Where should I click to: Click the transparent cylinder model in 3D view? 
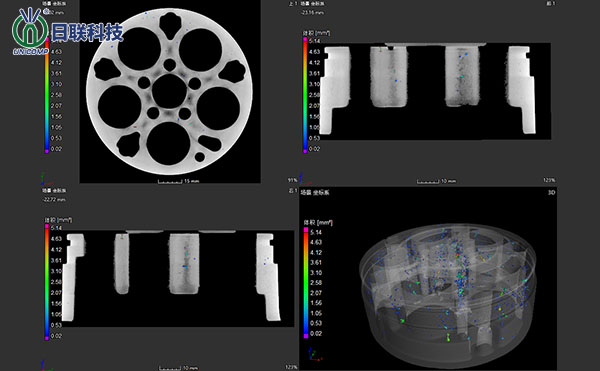pos(448,295)
